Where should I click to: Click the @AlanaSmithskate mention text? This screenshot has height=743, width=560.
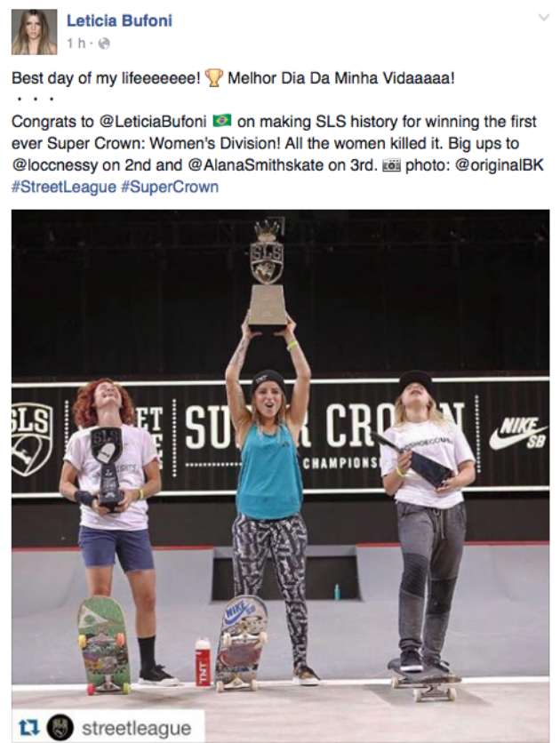[x=283, y=165]
